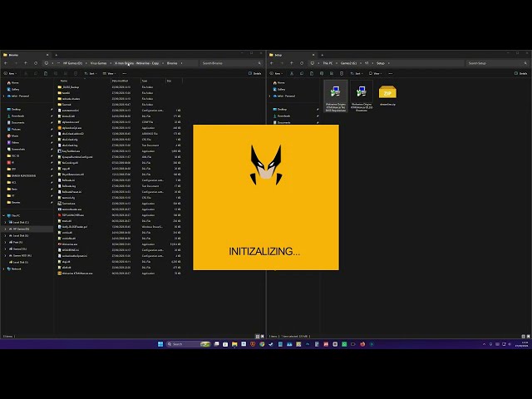Open Home in Binaries sidebar
The image size is (532, 399).
point(13,83)
